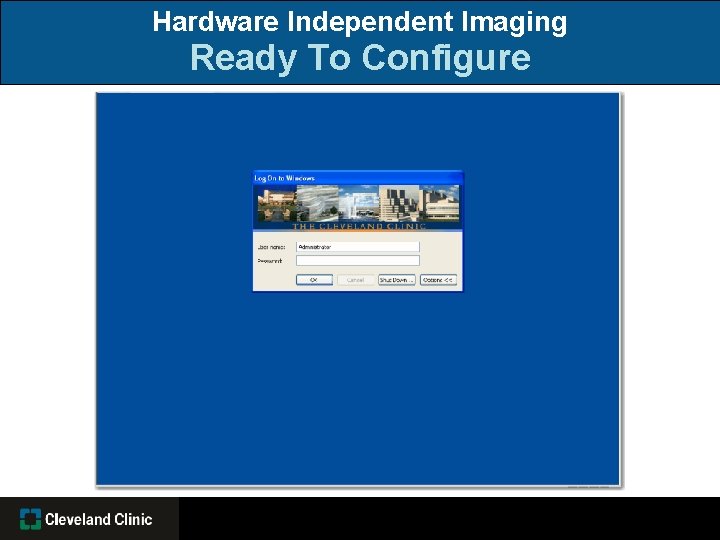This screenshot has height=540, width=720.
Task: Click the Cleveland Clinic footer text
Action: pos(99,519)
